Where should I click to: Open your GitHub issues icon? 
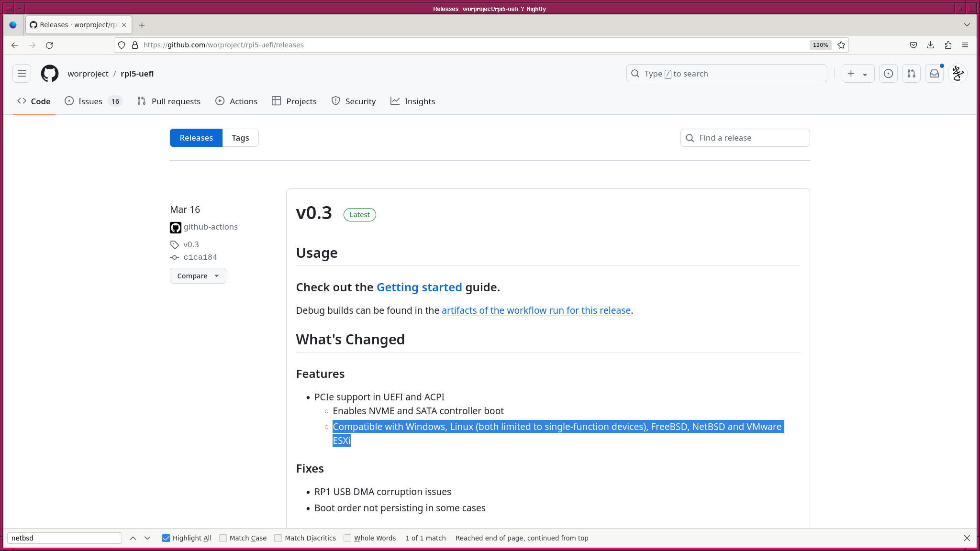(889, 74)
